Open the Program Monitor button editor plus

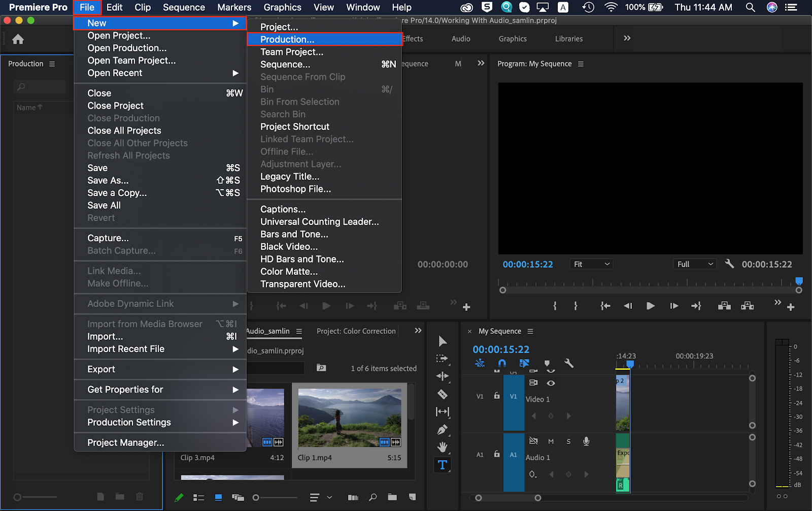click(x=791, y=307)
